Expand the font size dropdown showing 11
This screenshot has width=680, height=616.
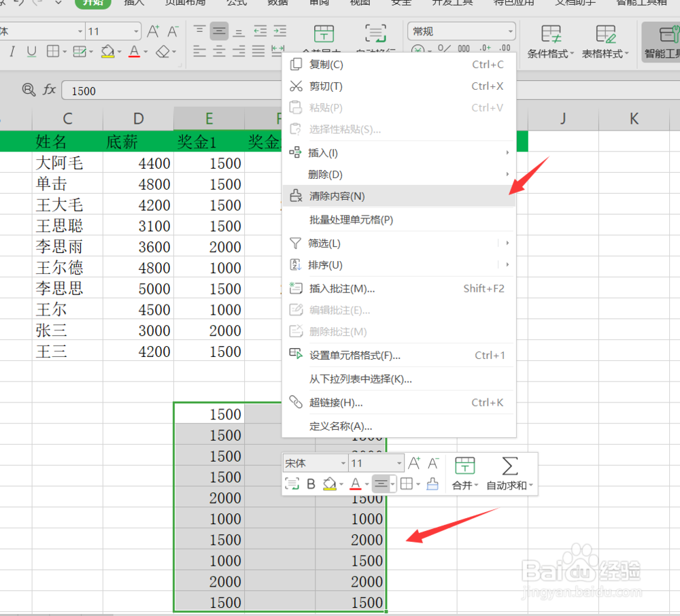tap(135, 31)
